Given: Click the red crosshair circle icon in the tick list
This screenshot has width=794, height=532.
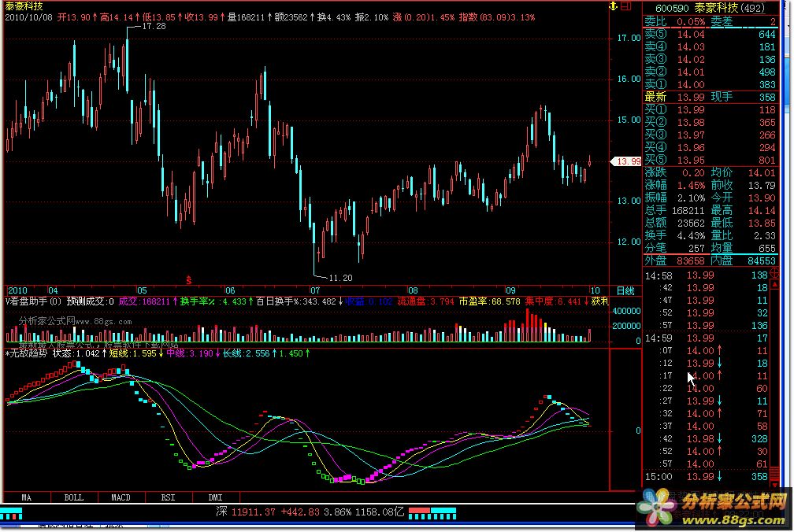Looking at the screenshot, I should coord(774,274).
